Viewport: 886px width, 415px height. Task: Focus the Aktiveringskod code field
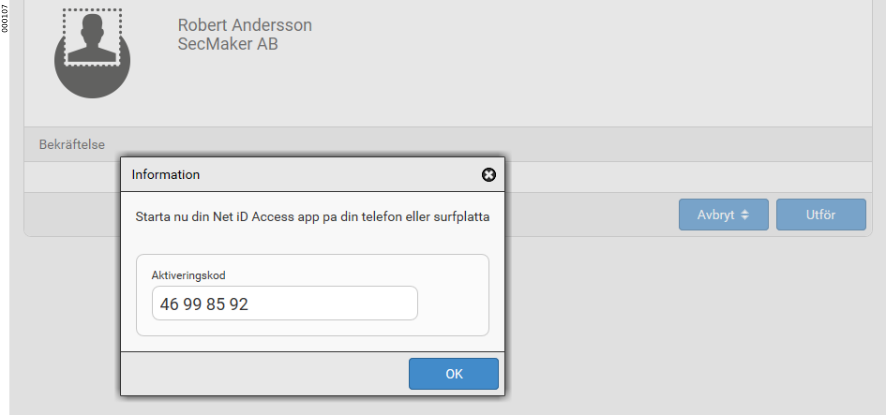[x=284, y=304]
